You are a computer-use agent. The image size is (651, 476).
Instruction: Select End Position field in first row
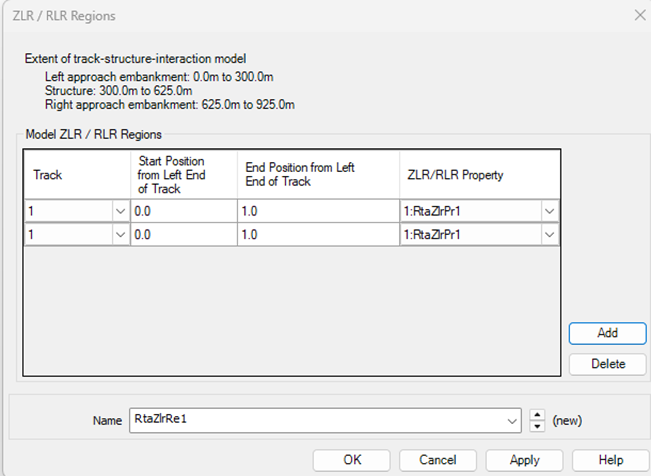tap(317, 211)
